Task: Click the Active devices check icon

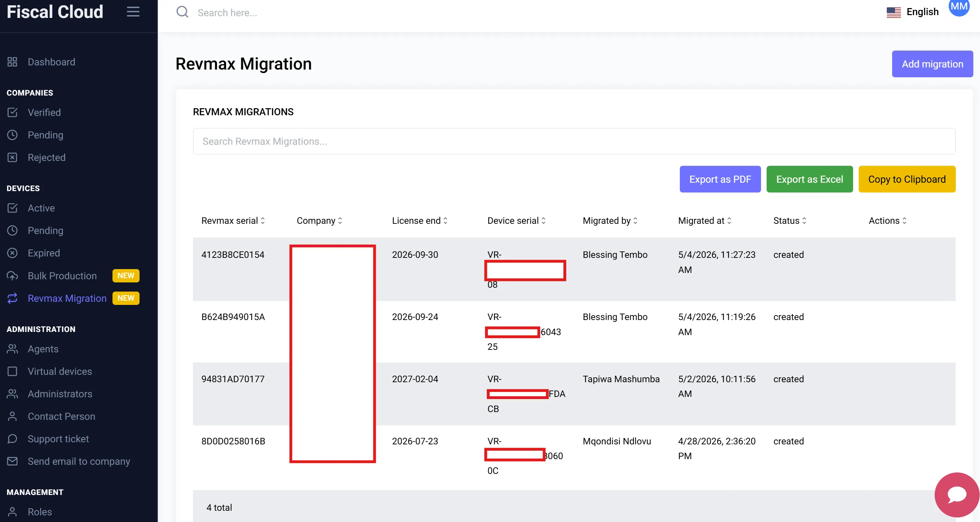Action: [x=12, y=208]
